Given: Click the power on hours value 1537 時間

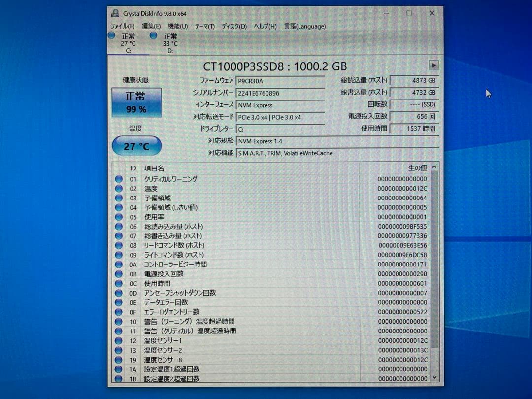Looking at the screenshot, I should coord(414,129).
